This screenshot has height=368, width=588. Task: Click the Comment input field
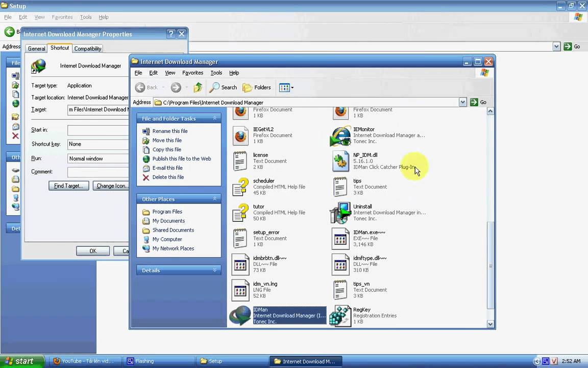[98, 172]
